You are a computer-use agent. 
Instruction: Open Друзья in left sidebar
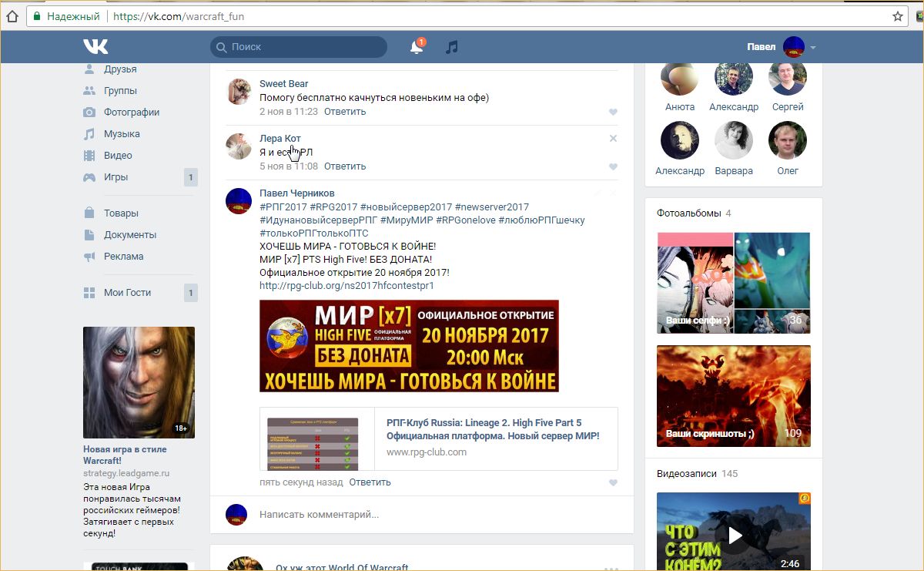(x=120, y=69)
